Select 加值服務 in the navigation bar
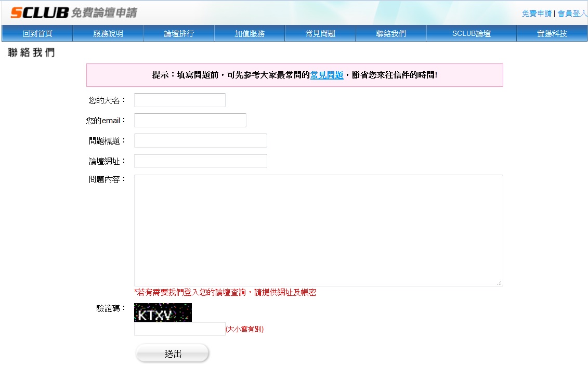This screenshot has width=588, height=365. click(x=250, y=34)
